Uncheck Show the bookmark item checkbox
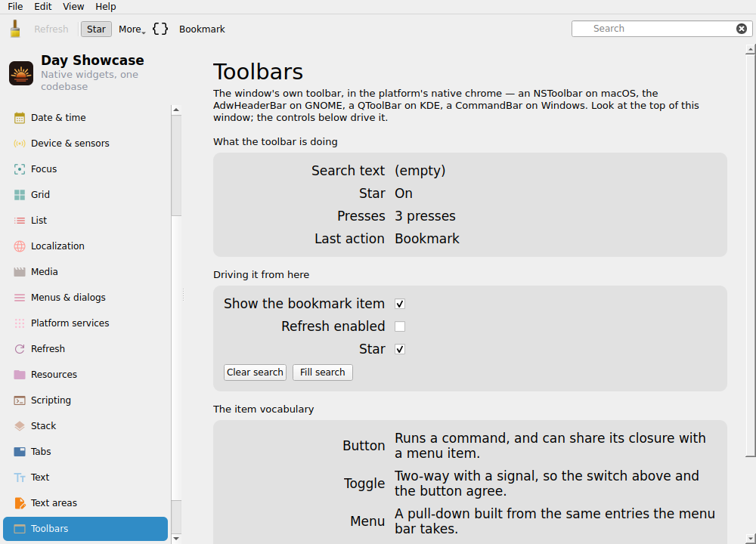Screen dimensions: 756x544 400,304
